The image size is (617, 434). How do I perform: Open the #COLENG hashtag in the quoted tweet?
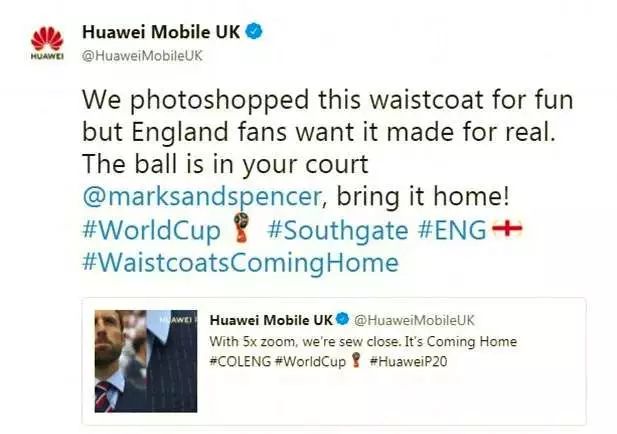click(x=240, y=361)
